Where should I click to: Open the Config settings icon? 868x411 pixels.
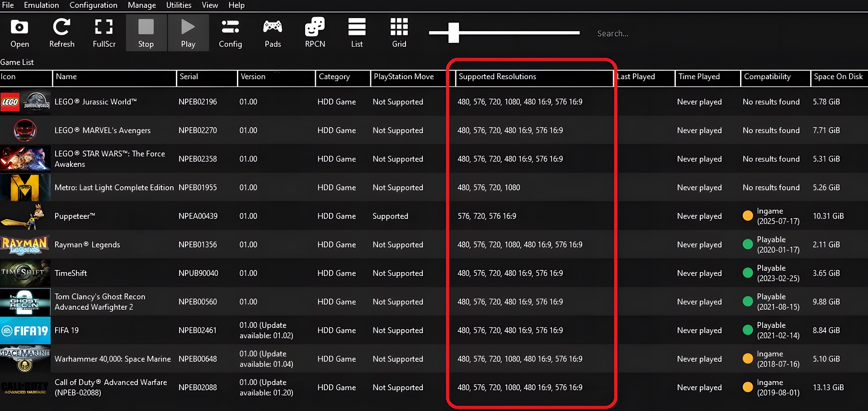231,33
